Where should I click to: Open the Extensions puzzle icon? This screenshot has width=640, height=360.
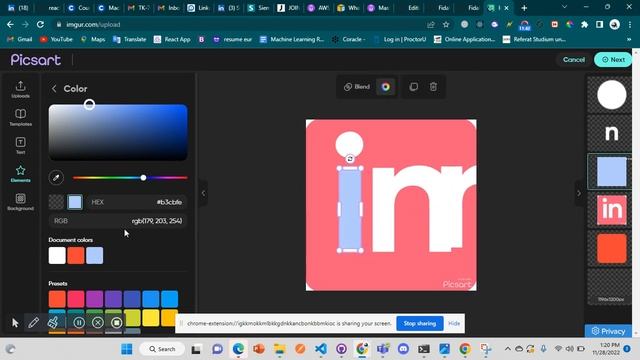[x=584, y=24]
